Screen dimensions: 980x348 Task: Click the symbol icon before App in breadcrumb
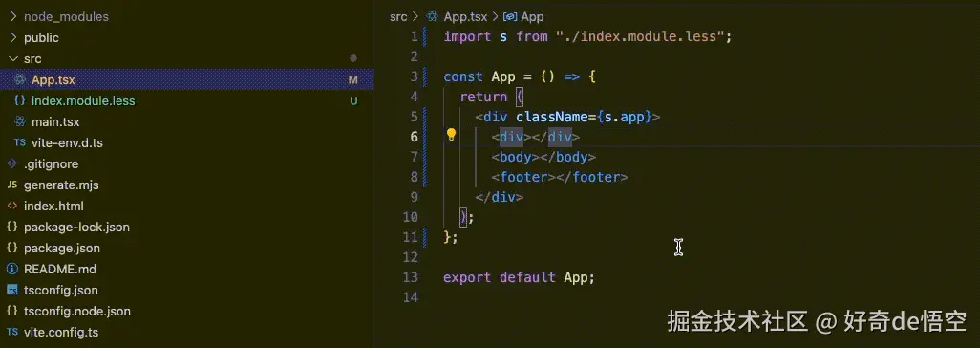click(511, 17)
